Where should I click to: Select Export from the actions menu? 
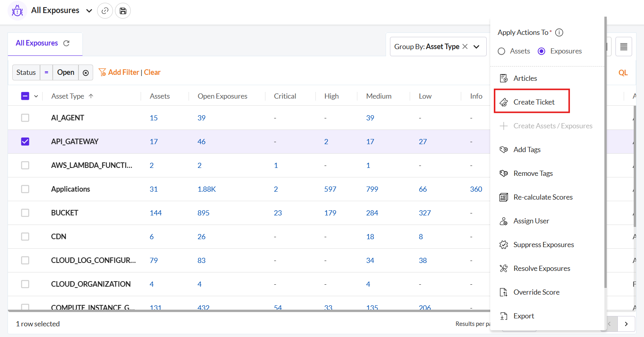click(x=524, y=316)
